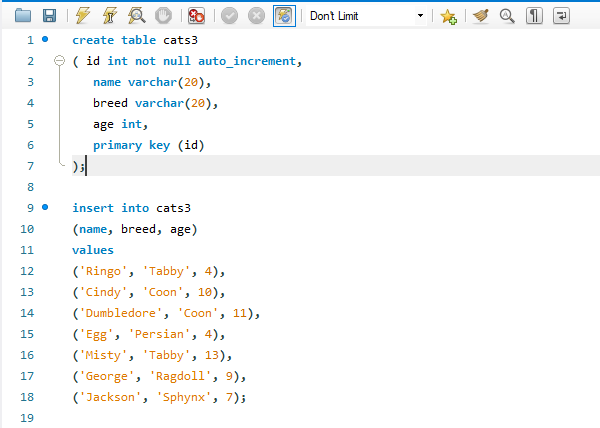This screenshot has width=600, height=428.
Task: Click on 'insert into cats3' line
Action: [131, 208]
